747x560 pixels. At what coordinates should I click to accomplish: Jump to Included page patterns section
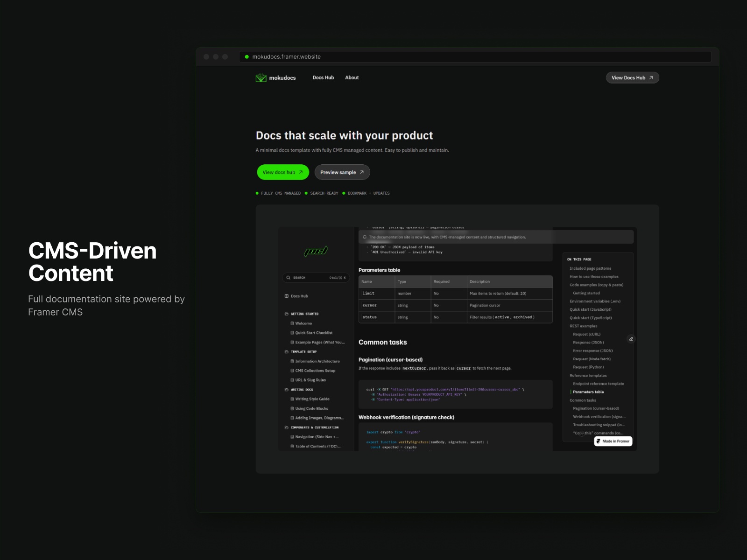590,268
